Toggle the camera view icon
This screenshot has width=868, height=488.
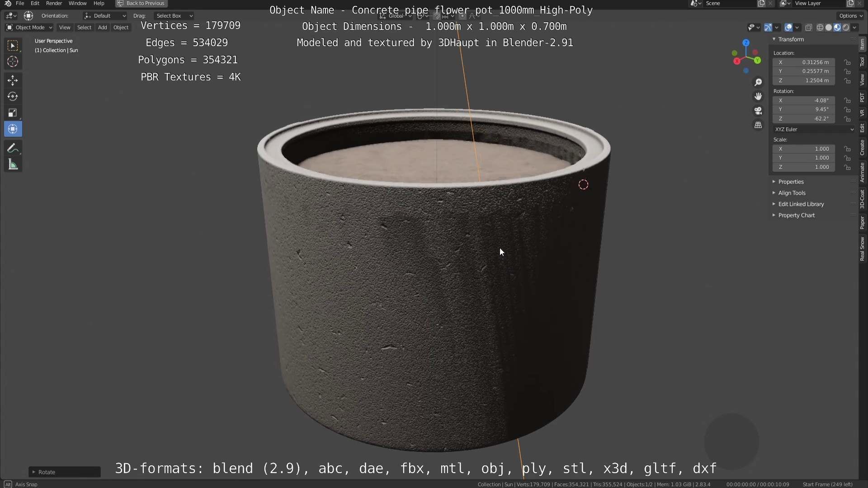(758, 111)
